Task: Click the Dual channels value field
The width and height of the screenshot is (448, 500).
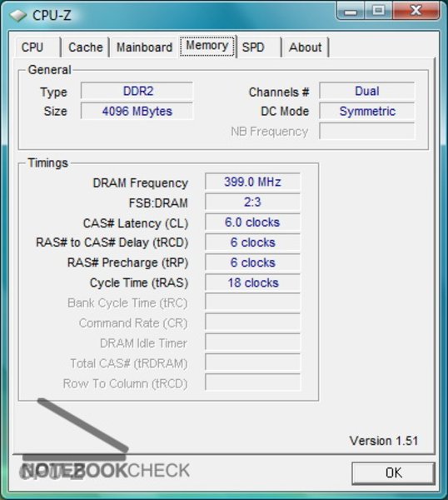Action: (367, 91)
